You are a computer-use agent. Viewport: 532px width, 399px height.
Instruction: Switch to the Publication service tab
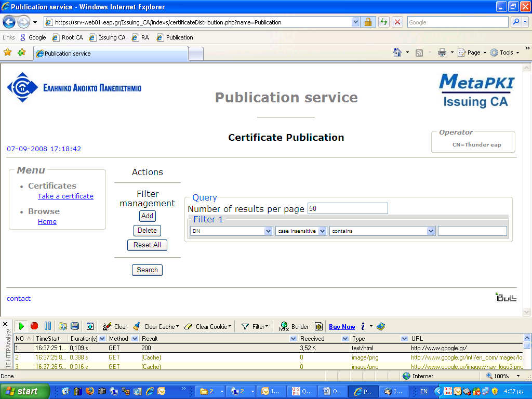(x=111, y=54)
